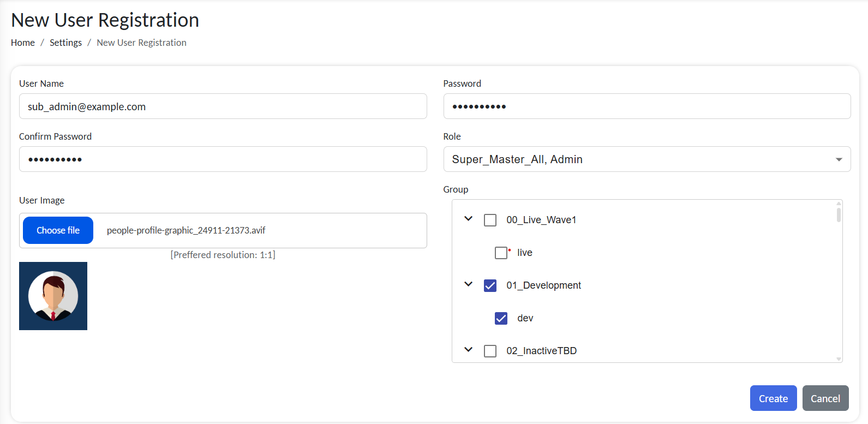
Task: Go to Home breadcrumb link
Action: (23, 43)
